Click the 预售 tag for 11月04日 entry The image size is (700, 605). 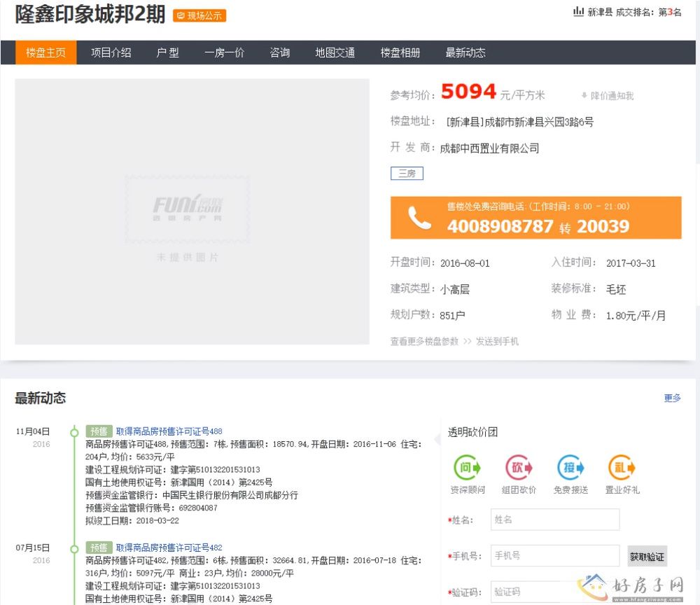tap(99, 431)
